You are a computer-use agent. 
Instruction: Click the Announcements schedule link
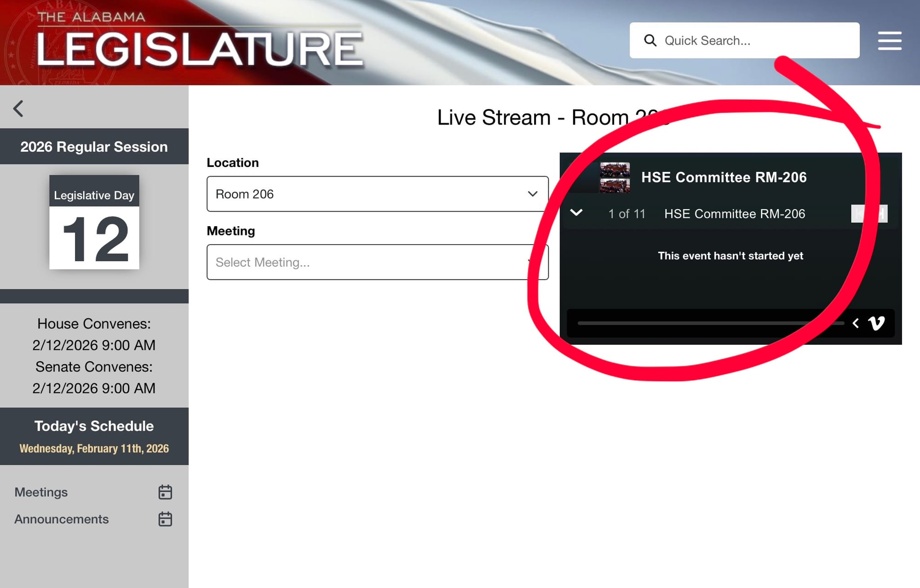pos(61,519)
